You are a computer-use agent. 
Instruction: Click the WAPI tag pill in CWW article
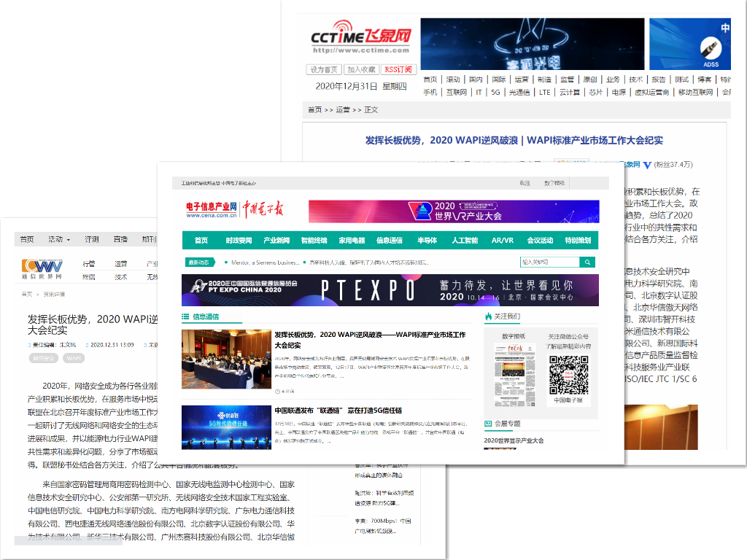pyautogui.click(x=74, y=358)
